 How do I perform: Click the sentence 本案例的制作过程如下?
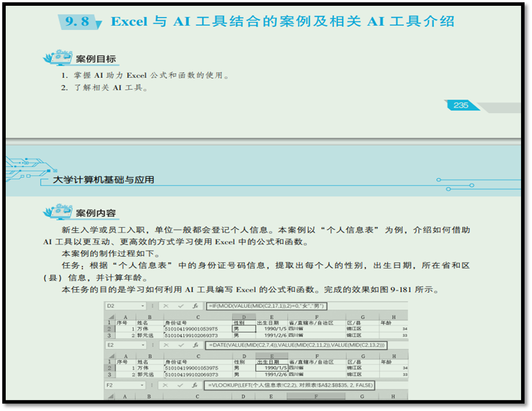pyautogui.click(x=110, y=253)
